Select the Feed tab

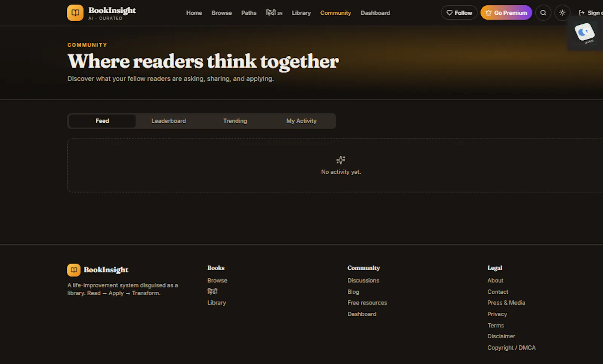(x=102, y=121)
